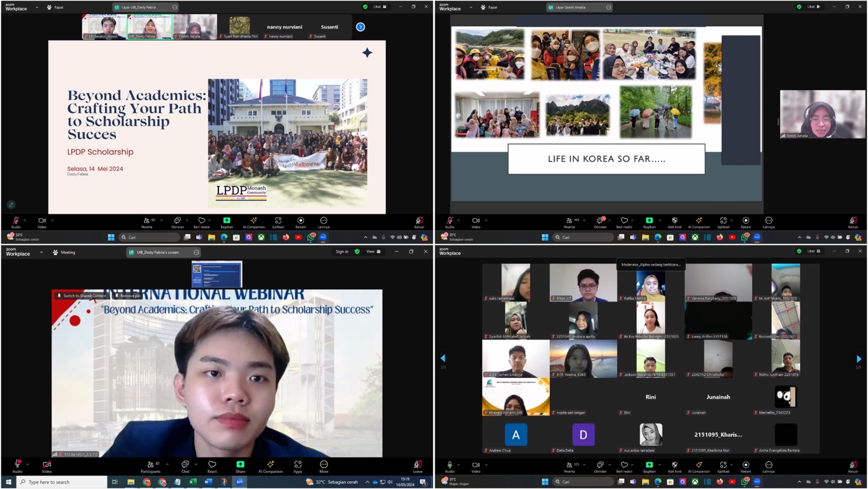This screenshot has height=489, width=868.
Task: Expand the caret beside the Chat button
Action: pos(196,465)
